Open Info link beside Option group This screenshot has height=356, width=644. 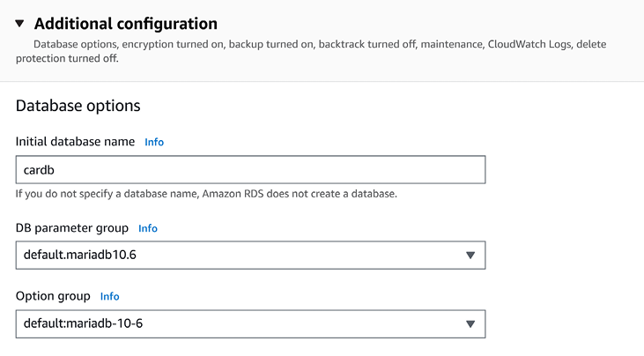click(x=110, y=297)
